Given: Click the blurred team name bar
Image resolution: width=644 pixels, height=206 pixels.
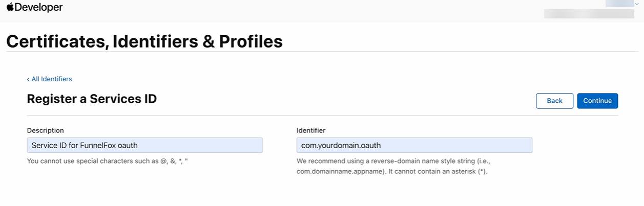Looking at the screenshot, I should click(x=589, y=14).
